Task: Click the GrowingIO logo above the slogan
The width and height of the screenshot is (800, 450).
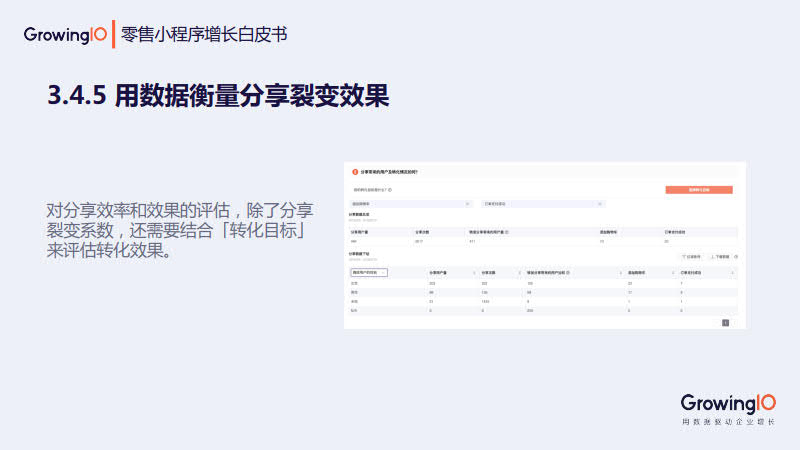Action: pyautogui.click(x=728, y=404)
